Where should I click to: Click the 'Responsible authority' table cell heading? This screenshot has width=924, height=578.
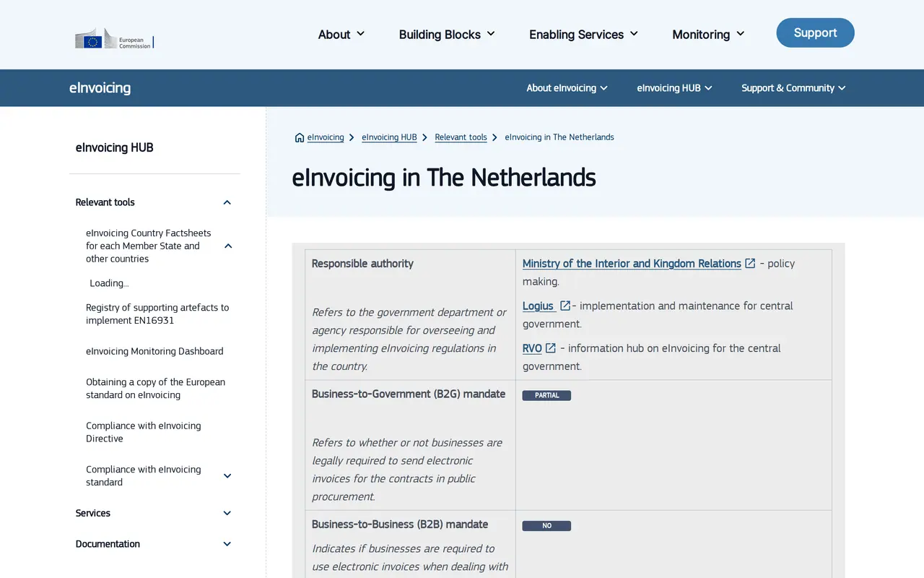coord(362,264)
